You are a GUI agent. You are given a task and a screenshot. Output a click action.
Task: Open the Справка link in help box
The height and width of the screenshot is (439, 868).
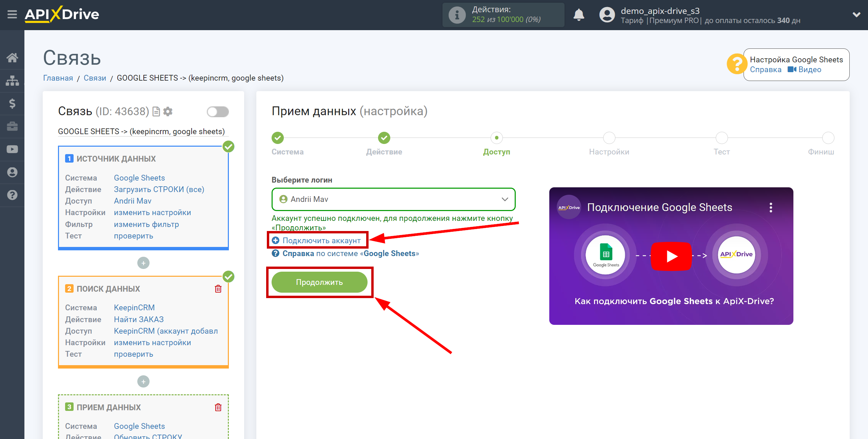(x=766, y=69)
